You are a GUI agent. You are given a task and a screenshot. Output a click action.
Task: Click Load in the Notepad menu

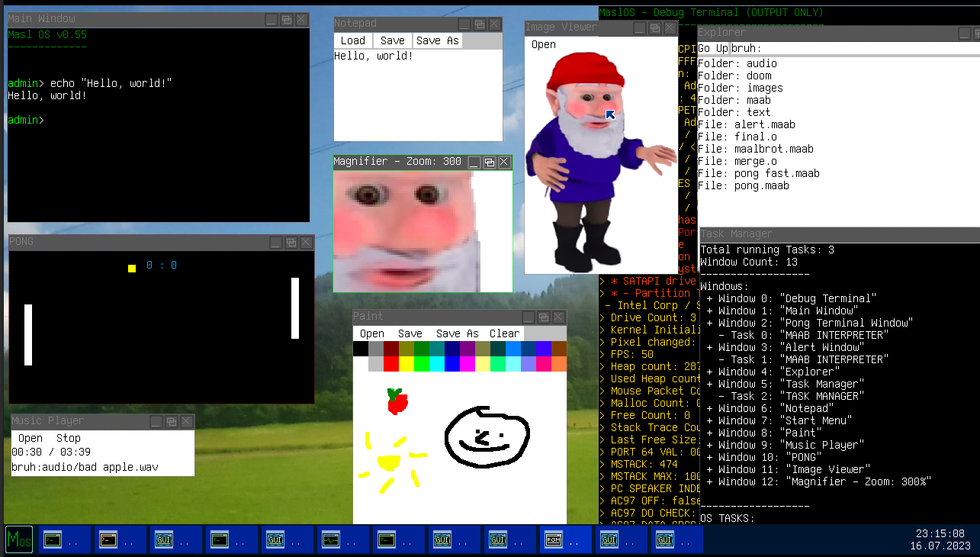pyautogui.click(x=352, y=41)
